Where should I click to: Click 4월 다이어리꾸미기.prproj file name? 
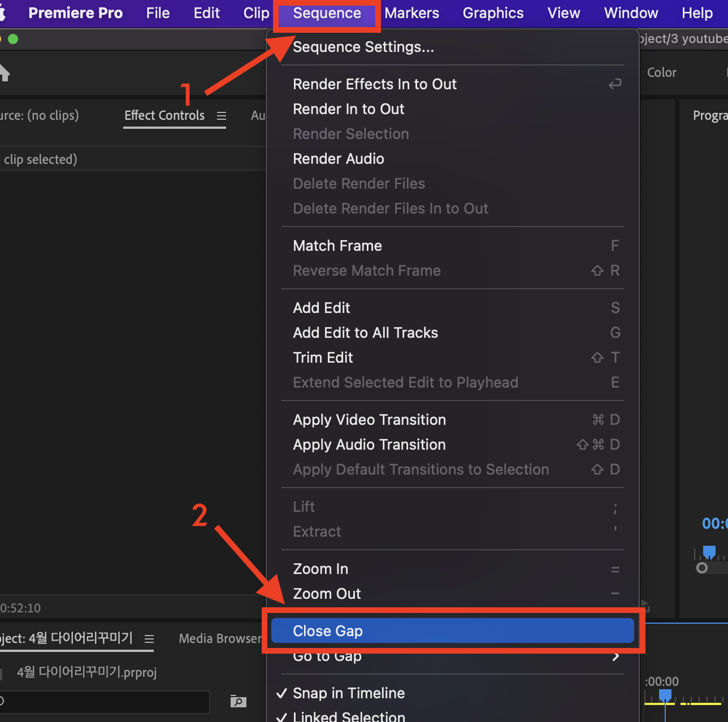(x=86, y=672)
